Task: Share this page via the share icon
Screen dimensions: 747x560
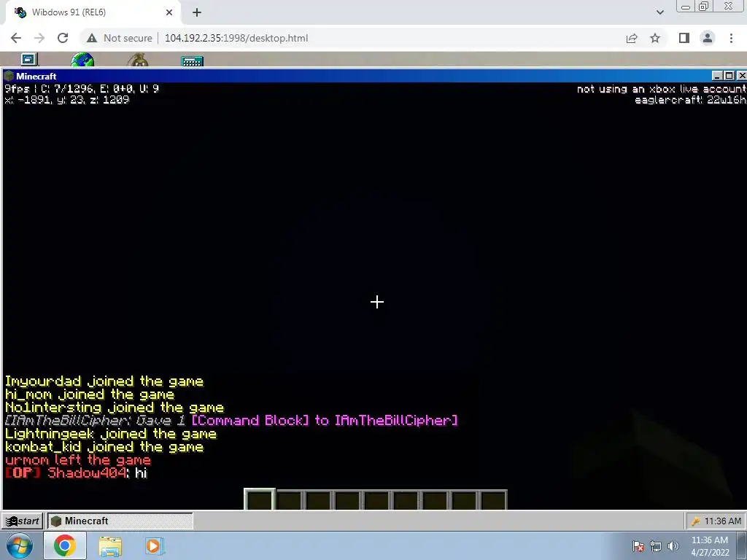Action: click(632, 38)
